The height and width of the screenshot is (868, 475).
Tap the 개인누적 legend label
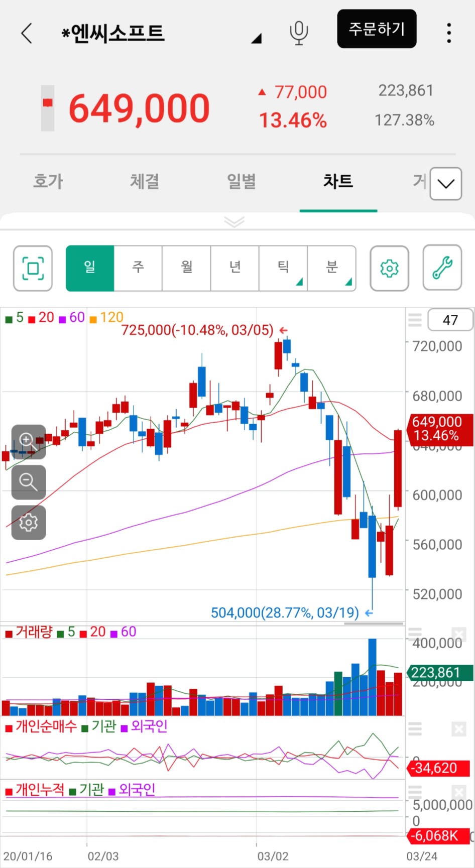[35, 790]
